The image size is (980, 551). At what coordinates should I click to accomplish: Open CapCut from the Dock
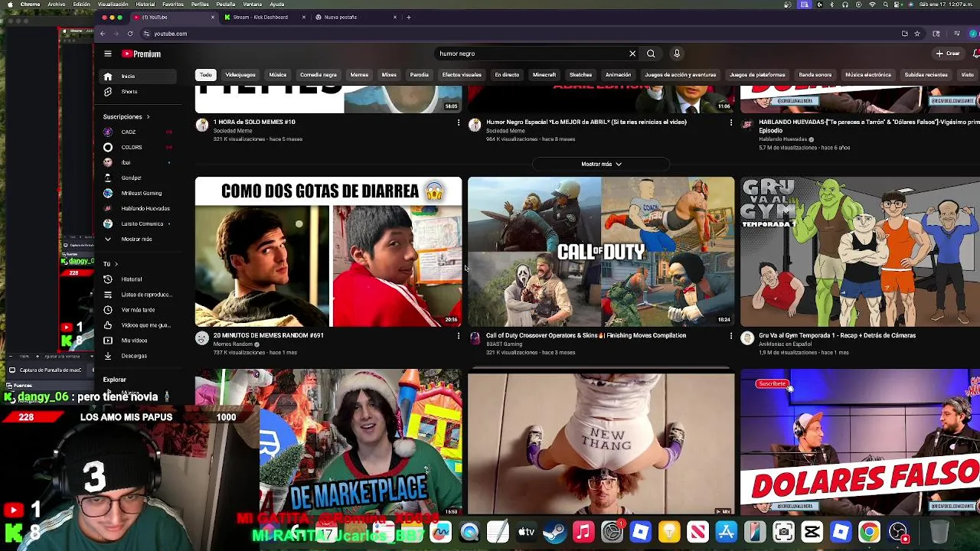coord(812,532)
